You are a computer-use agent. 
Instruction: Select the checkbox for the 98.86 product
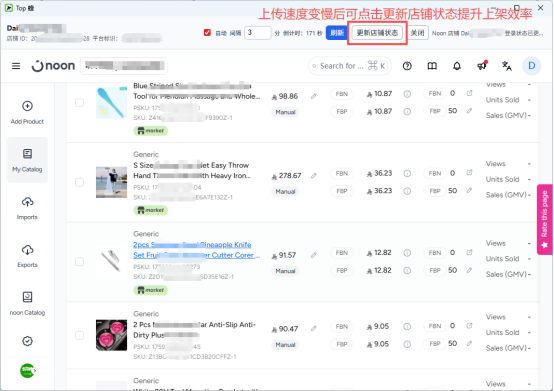click(79, 103)
